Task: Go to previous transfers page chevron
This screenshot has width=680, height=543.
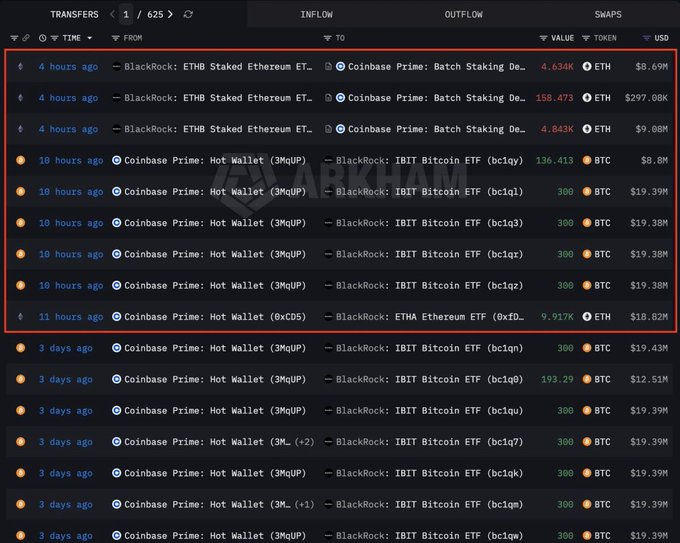Action: click(x=112, y=14)
